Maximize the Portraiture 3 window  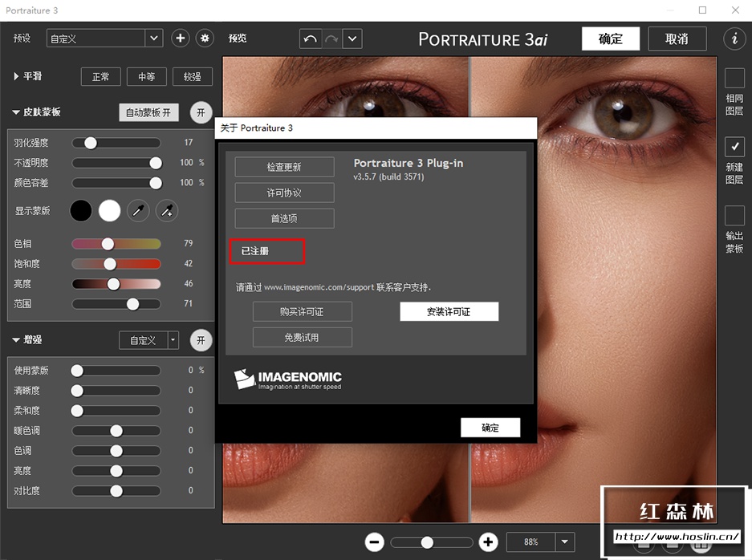pyautogui.click(x=702, y=10)
